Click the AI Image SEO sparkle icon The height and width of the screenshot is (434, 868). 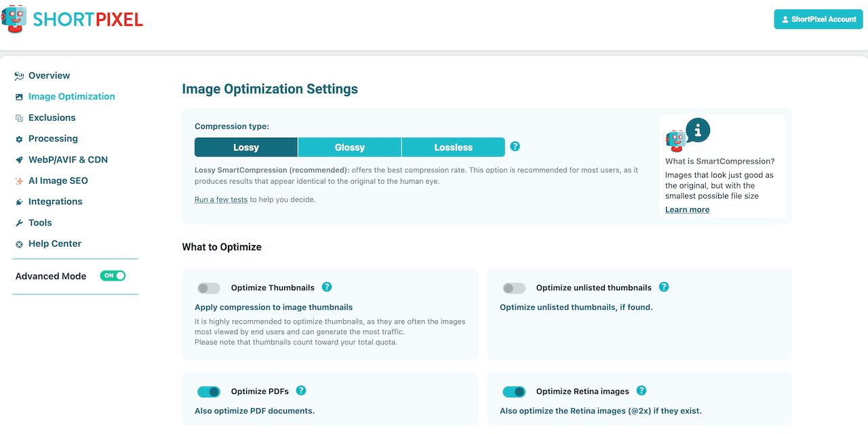pyautogui.click(x=20, y=181)
